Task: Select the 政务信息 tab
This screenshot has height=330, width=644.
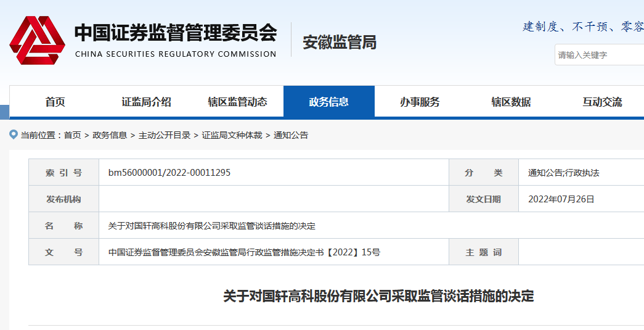Action: click(328, 102)
